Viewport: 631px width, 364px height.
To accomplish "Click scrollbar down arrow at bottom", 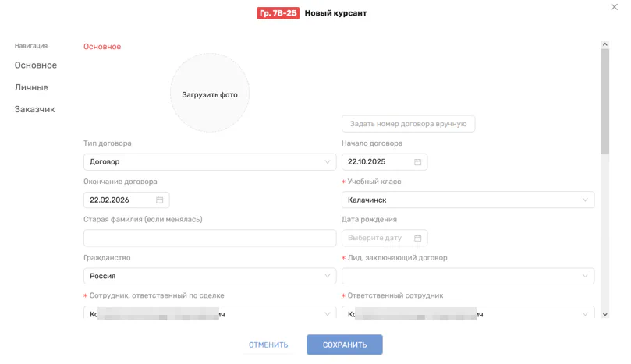I will [604, 313].
